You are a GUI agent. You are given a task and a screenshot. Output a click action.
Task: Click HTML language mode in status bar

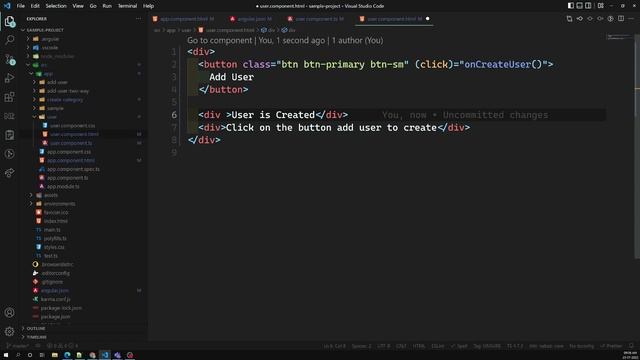click(x=418, y=346)
